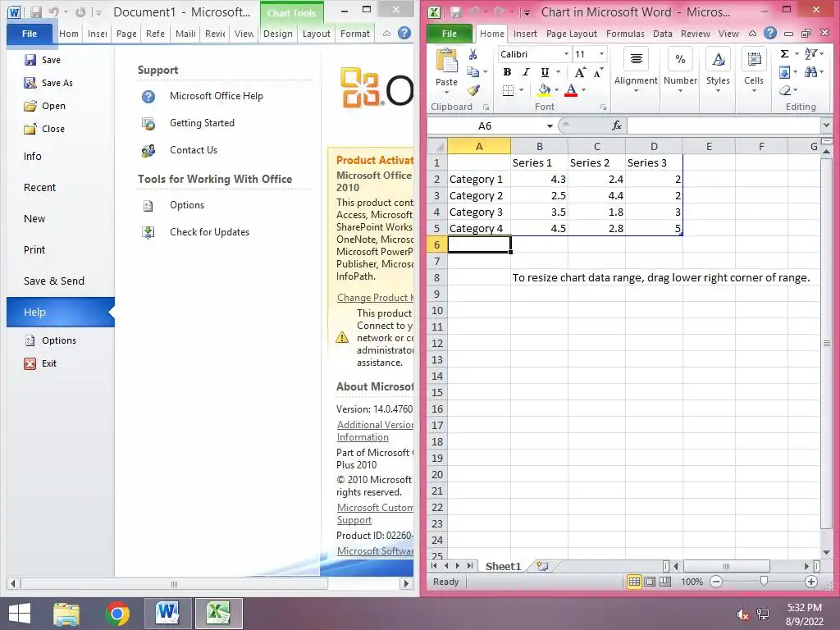
Task: Open the font size 11 dropdown
Action: click(601, 54)
